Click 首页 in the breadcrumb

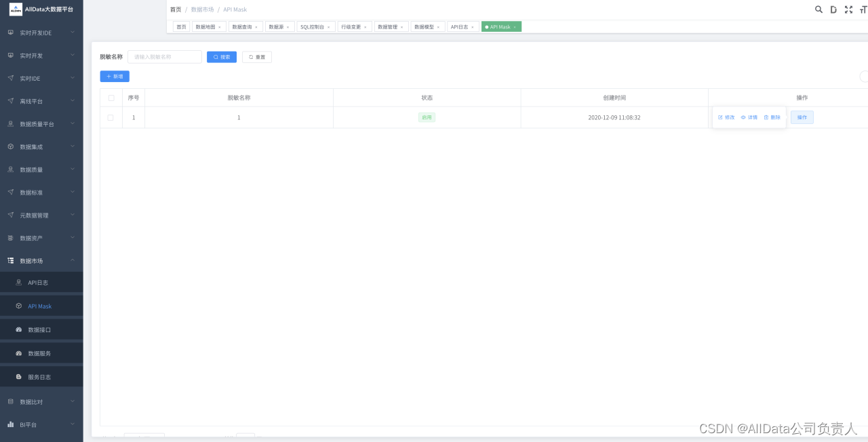[176, 9]
